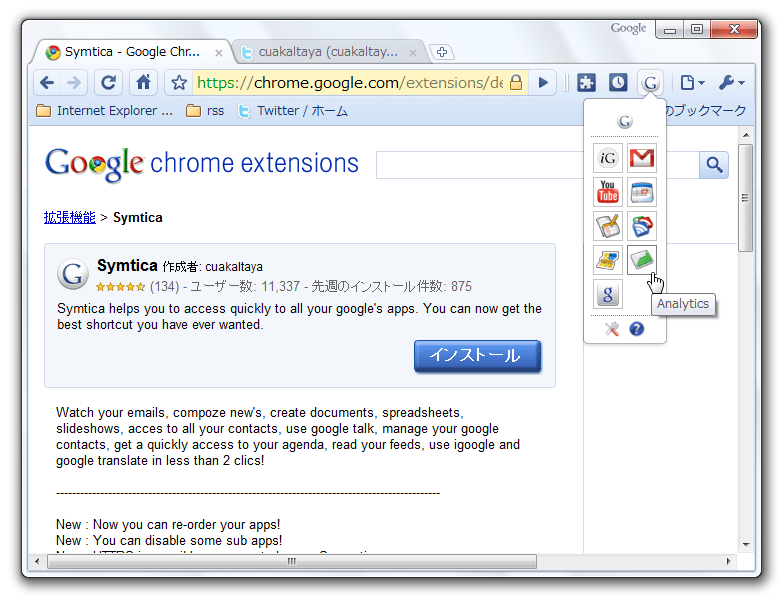Open Analytics from Symtica popup

[x=642, y=260]
